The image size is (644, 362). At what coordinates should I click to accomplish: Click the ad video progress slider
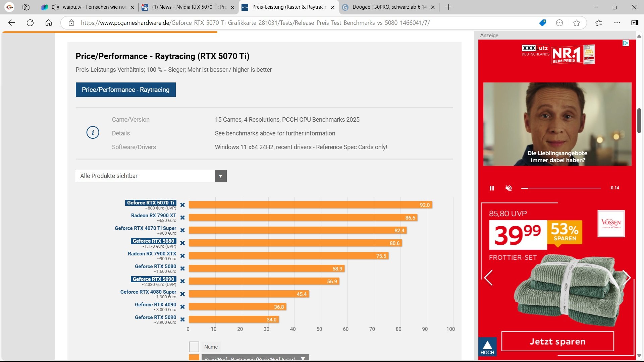click(x=561, y=188)
